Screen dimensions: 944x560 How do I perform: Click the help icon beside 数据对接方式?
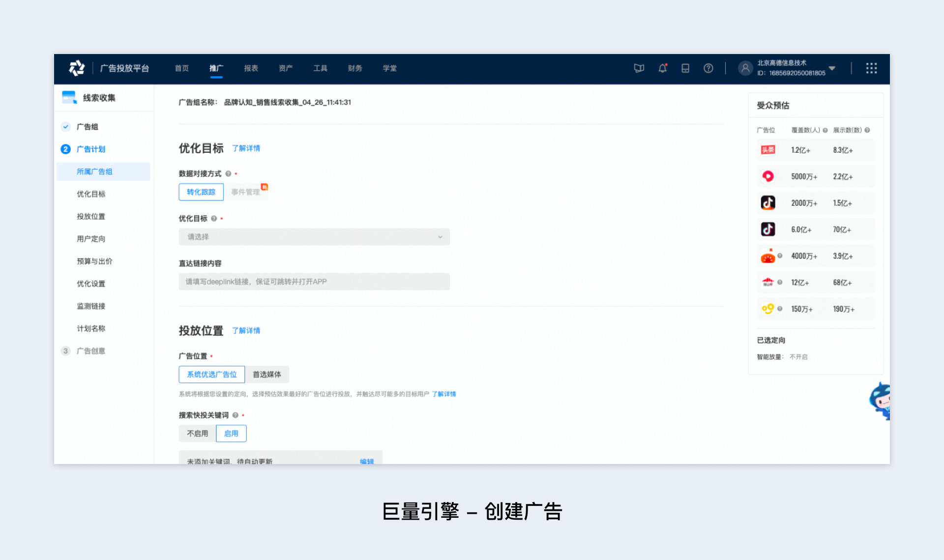pos(228,174)
